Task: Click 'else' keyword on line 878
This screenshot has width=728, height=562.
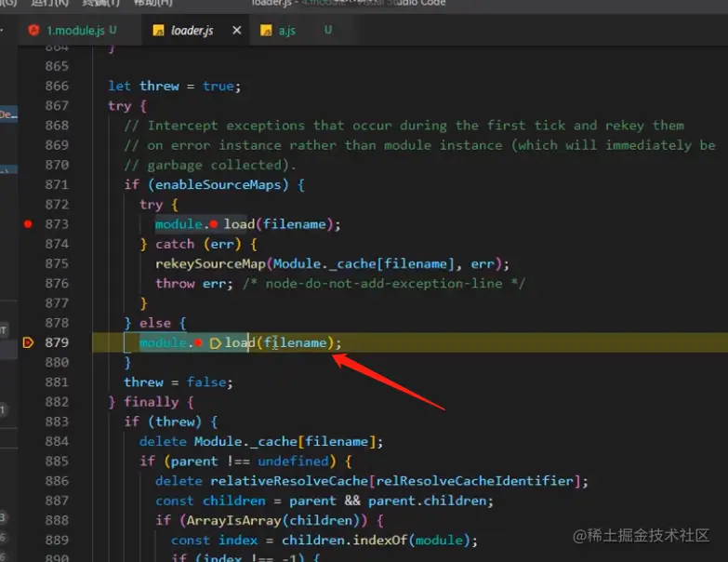Action: 154,323
